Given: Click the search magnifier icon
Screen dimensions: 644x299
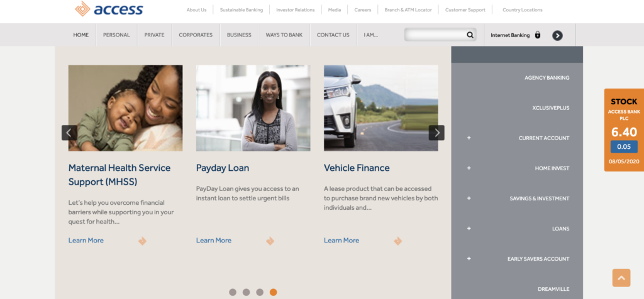Looking at the screenshot, I should pos(470,35).
